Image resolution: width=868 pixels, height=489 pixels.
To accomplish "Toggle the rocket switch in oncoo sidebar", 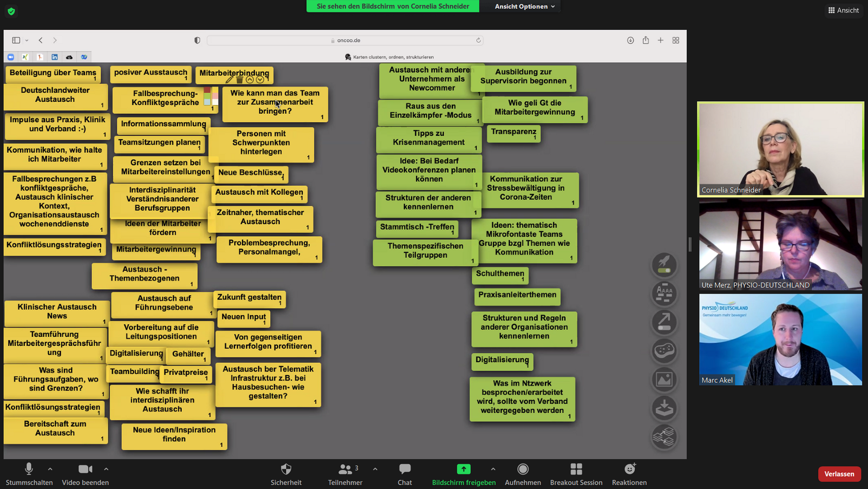I will pyautogui.click(x=664, y=264).
